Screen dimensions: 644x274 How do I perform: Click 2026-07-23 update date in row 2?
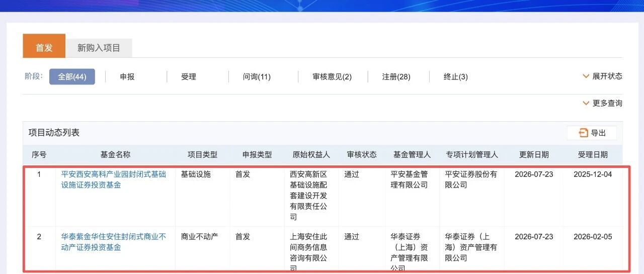[x=534, y=237]
